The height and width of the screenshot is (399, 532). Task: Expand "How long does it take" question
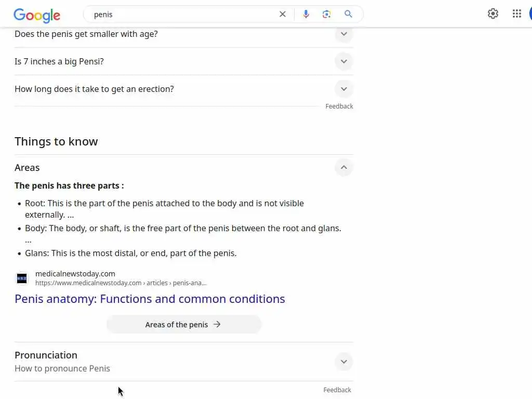point(343,89)
